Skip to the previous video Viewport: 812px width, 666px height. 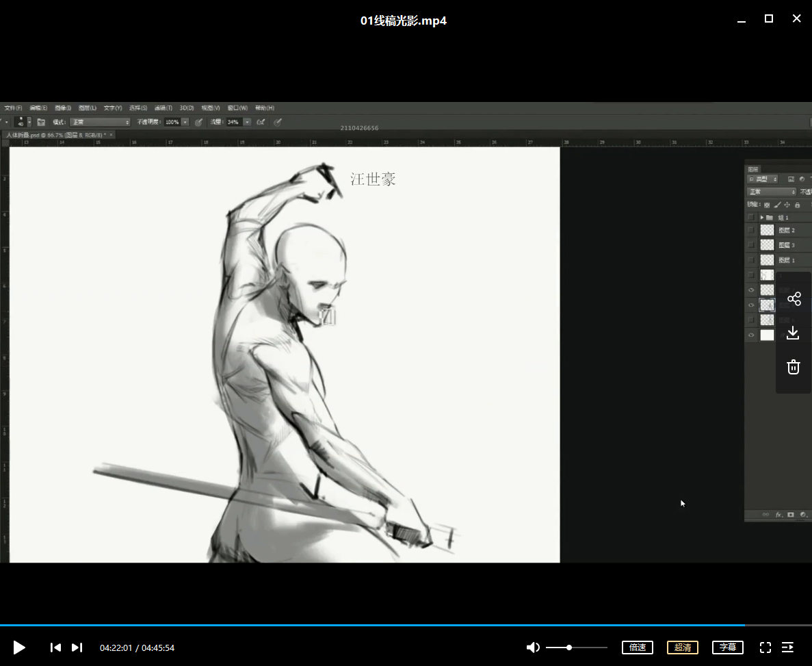click(x=56, y=648)
